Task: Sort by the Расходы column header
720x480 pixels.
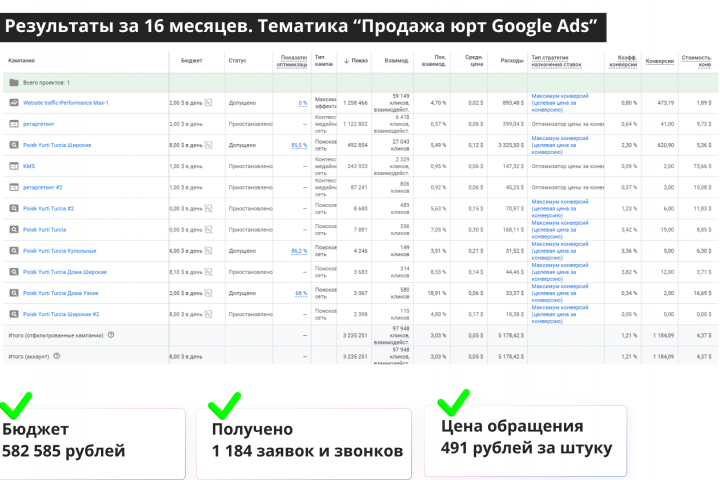Action: click(512, 61)
